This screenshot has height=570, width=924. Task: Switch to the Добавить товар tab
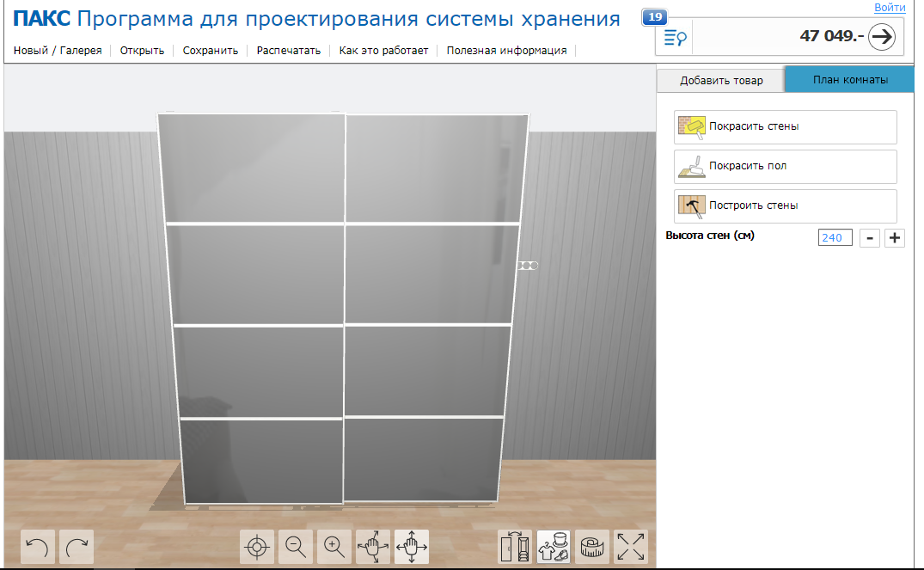coord(720,80)
